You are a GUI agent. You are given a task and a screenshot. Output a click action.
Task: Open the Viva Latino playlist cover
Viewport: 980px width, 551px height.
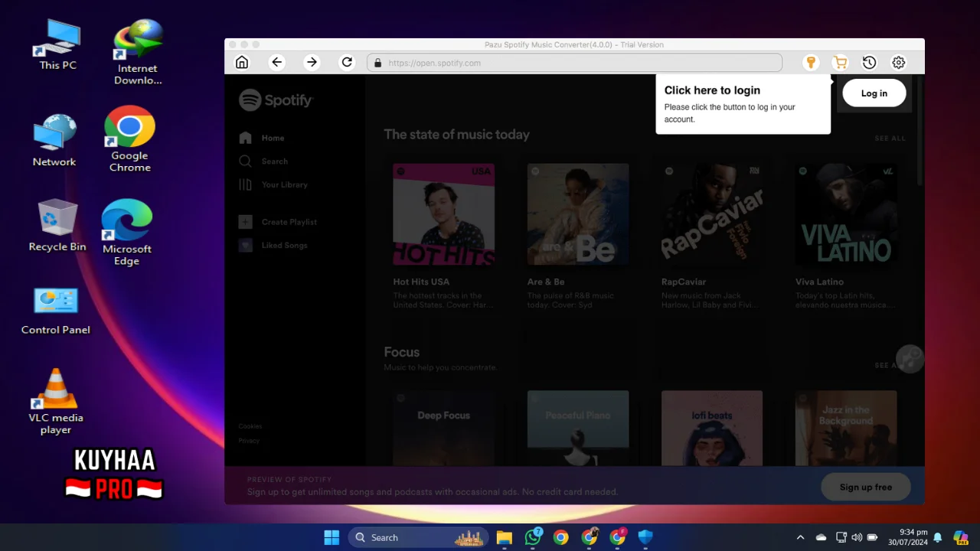pyautogui.click(x=846, y=214)
